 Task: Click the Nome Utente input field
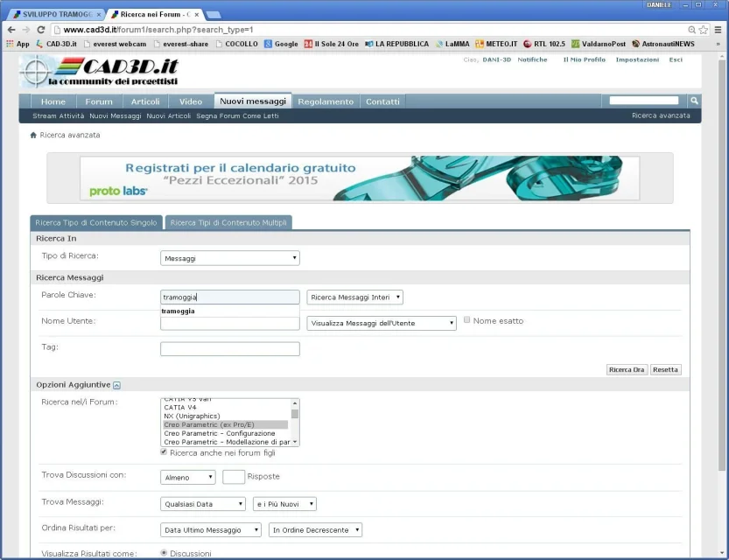[x=229, y=324]
